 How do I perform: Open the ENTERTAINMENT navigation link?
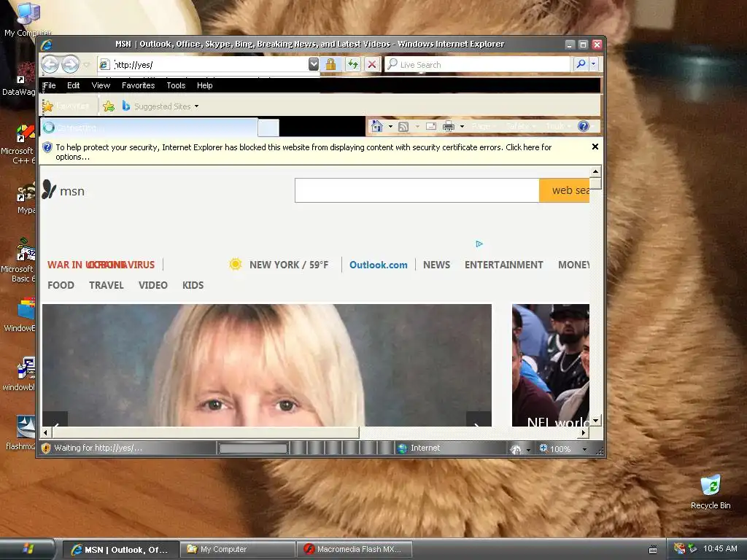tap(503, 265)
